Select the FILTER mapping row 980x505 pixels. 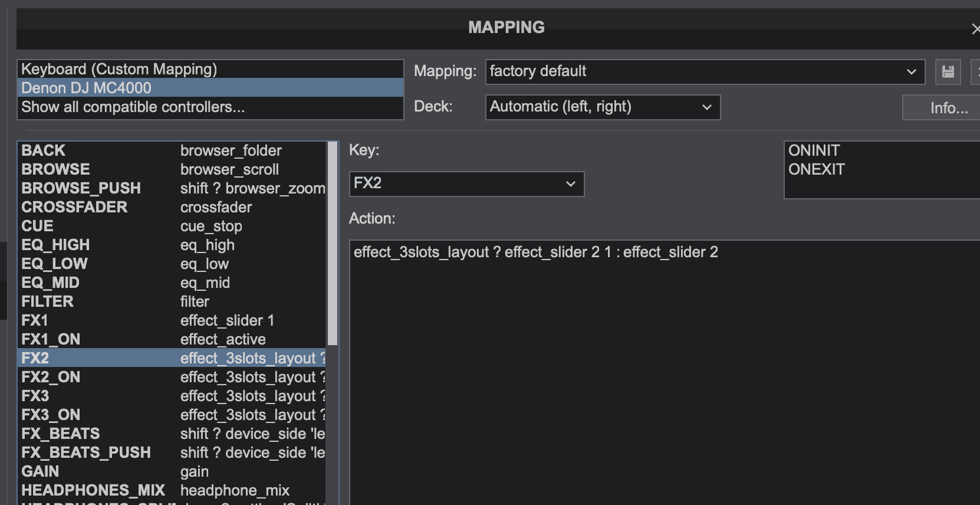click(x=172, y=301)
